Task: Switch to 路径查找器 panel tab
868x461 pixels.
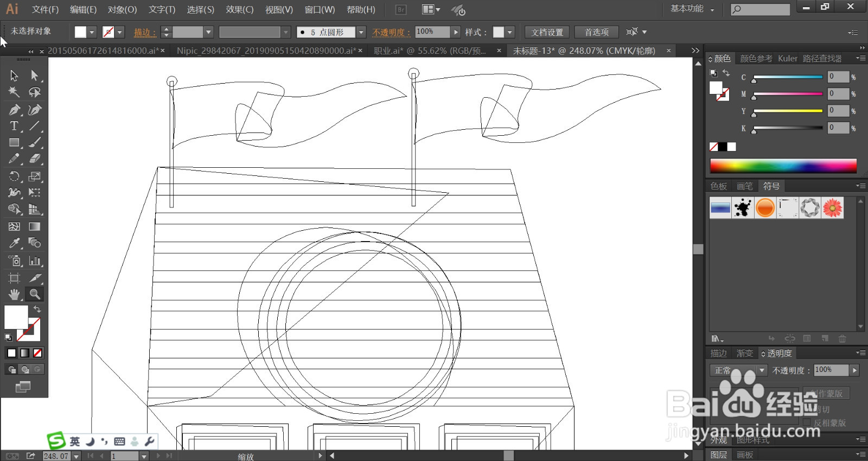Action: click(822, 58)
